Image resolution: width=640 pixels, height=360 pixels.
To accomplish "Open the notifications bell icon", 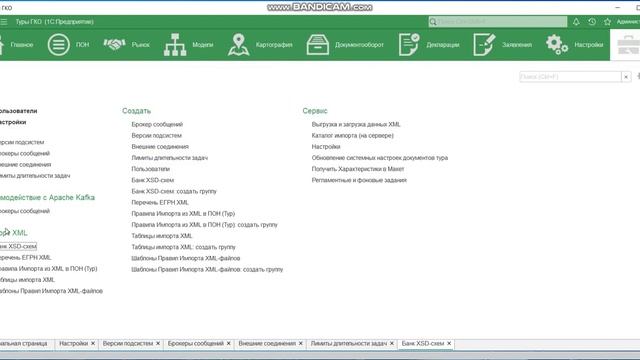I will point(576,22).
